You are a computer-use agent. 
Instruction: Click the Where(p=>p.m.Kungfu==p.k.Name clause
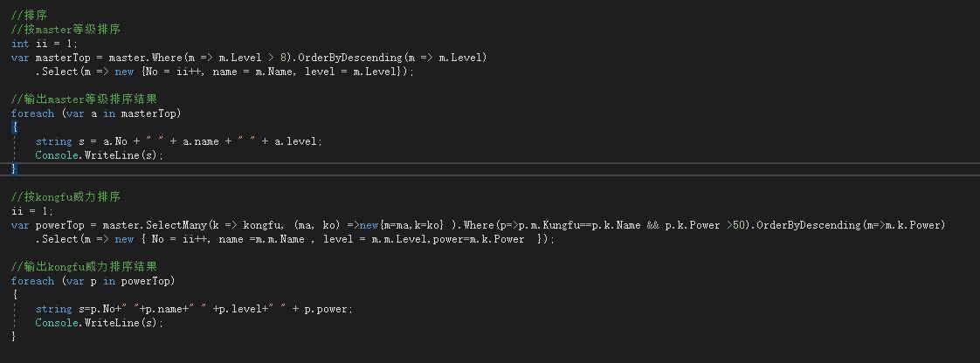pyautogui.click(x=559, y=225)
